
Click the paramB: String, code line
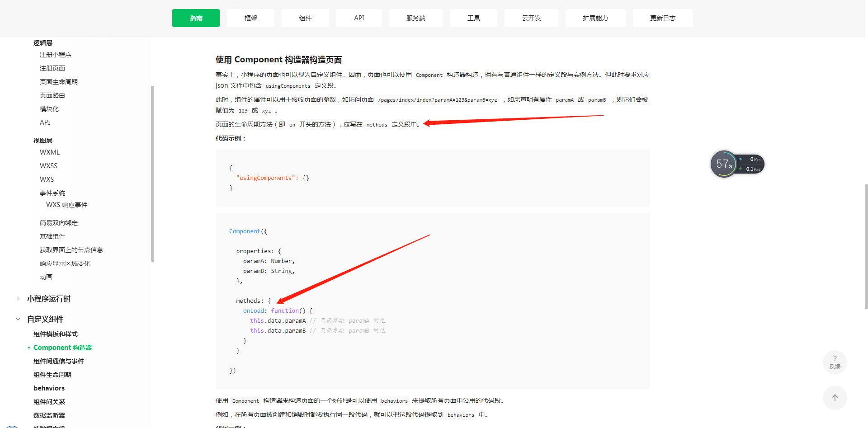269,271
